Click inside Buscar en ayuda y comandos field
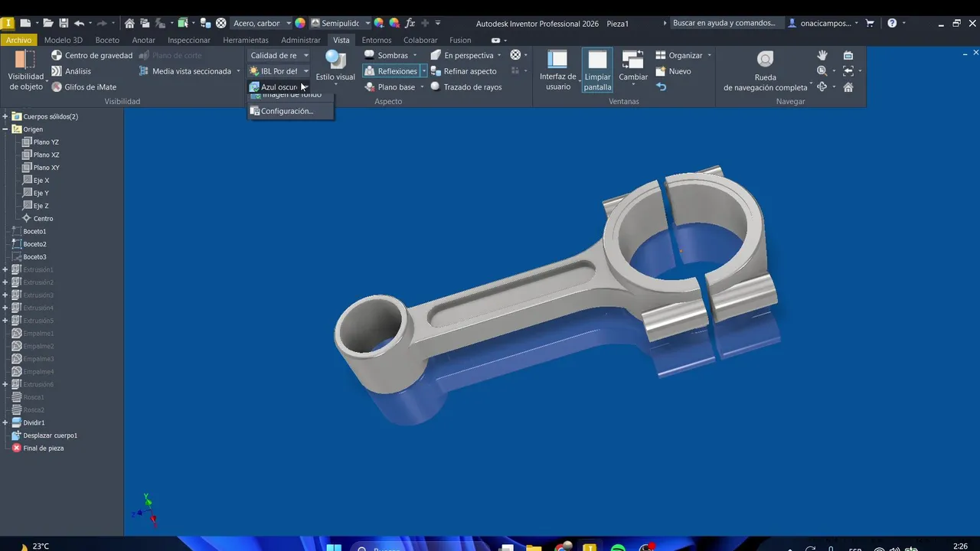This screenshot has height=551, width=980. [724, 23]
